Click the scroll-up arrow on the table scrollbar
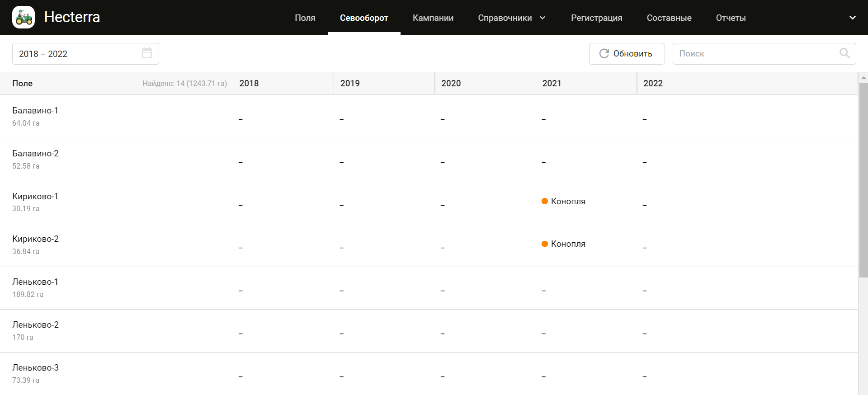 (x=863, y=78)
